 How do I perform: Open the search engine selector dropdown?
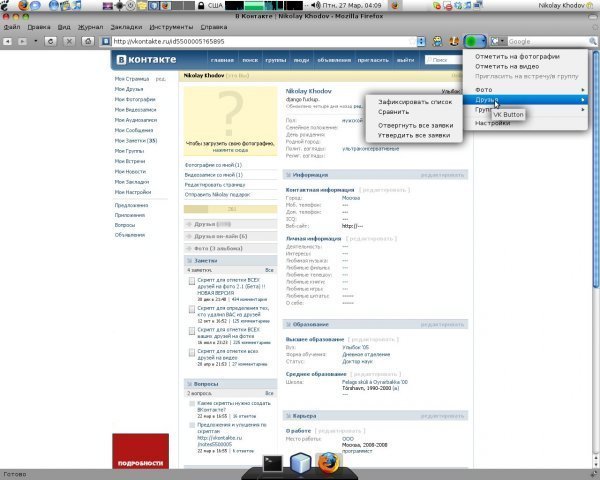tap(498, 41)
